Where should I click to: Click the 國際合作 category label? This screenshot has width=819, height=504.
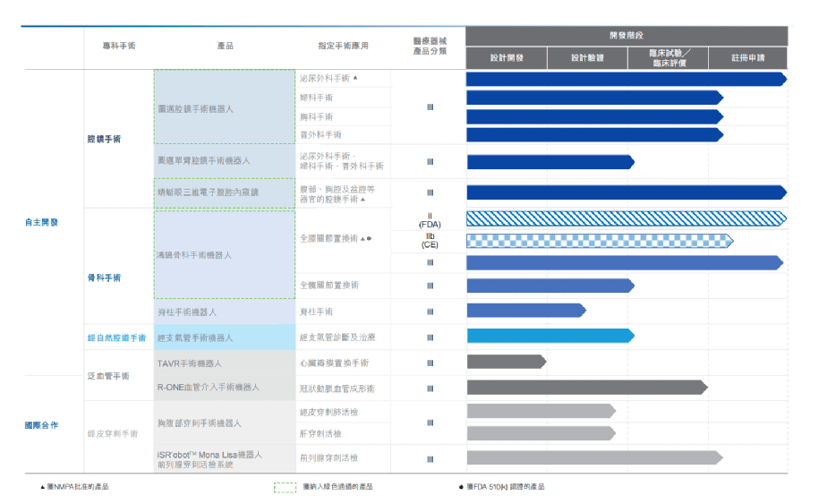pos(41,424)
